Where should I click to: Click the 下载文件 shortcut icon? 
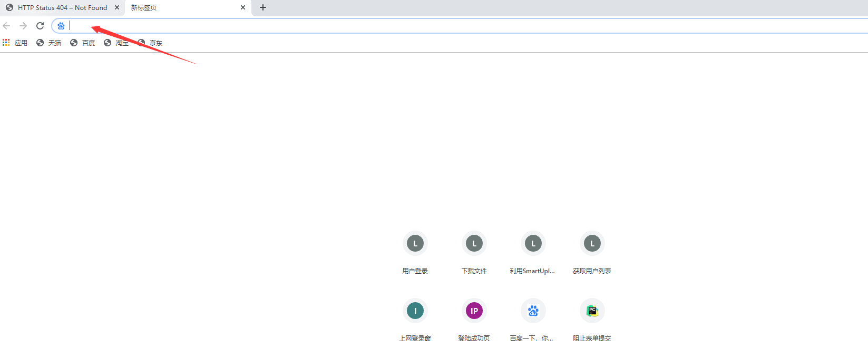point(474,243)
